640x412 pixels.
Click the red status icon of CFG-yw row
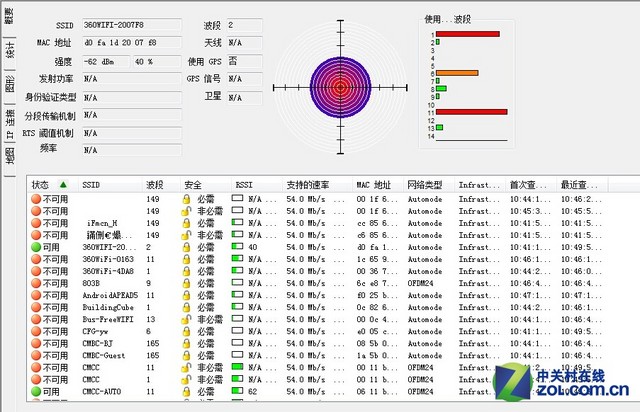pos(36,332)
